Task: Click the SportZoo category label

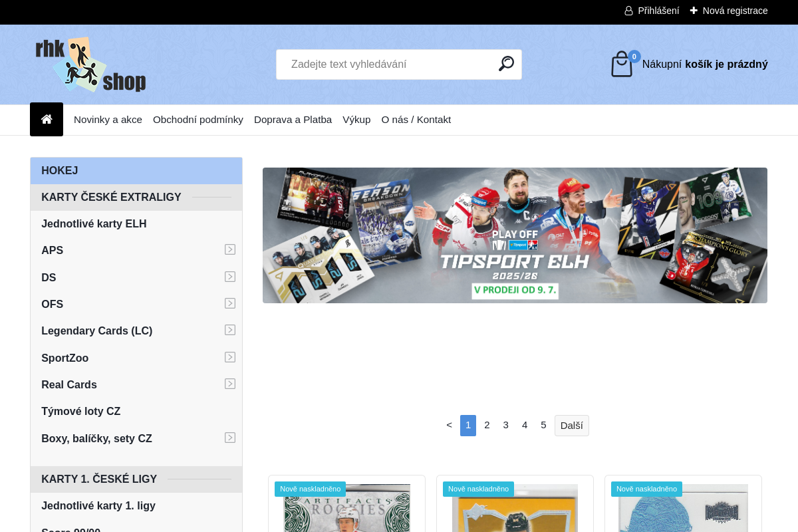Action: tap(65, 358)
